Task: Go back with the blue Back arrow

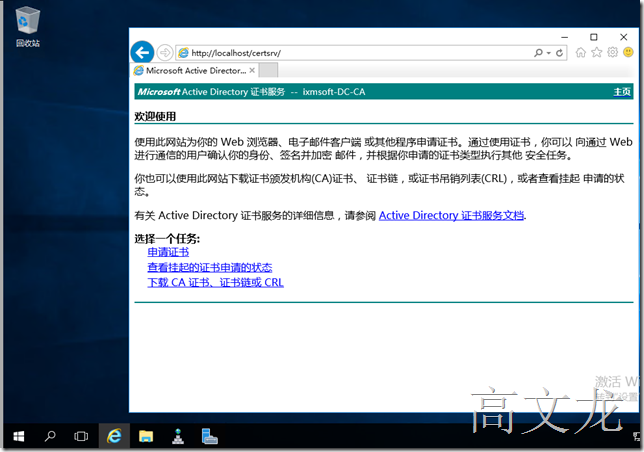Action: tap(142, 53)
